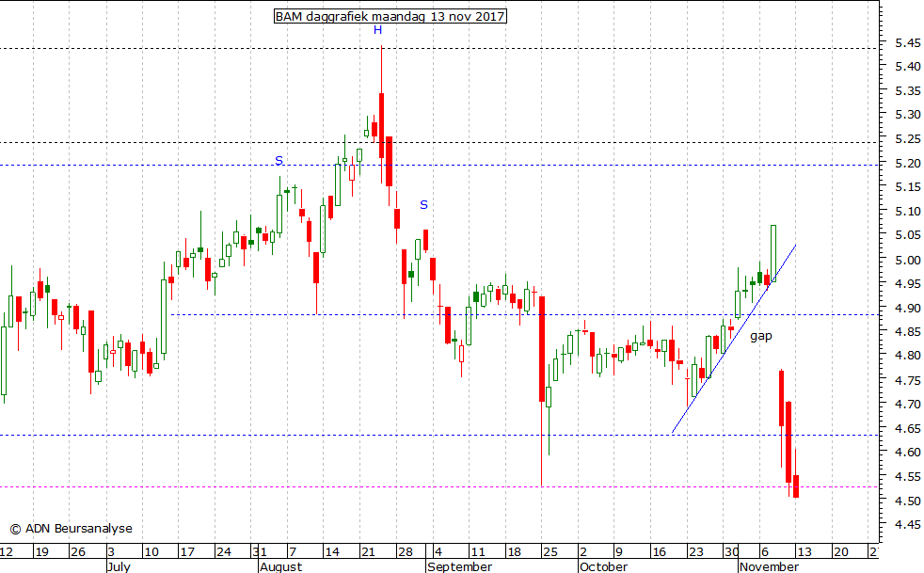
Task: Click the 4.95 price axis label
Action: 907,284
